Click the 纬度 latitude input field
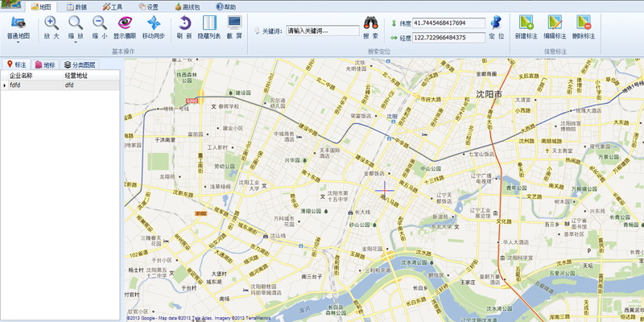The image size is (644, 322). (448, 23)
